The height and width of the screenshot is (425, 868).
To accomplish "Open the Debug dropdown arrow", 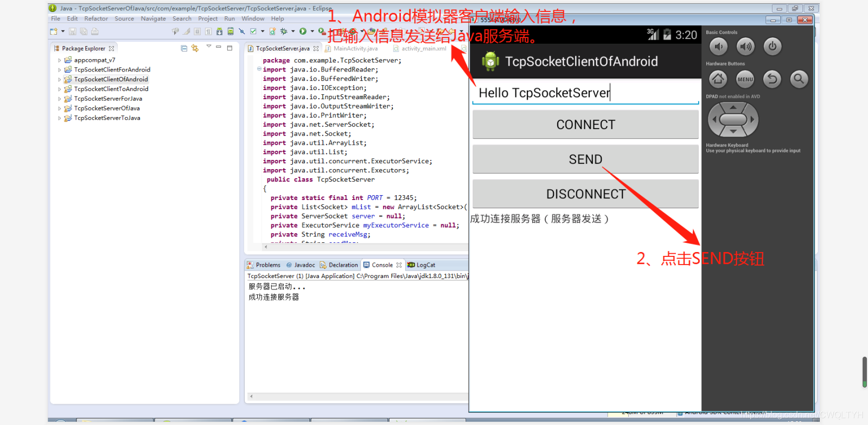I will tap(293, 31).
